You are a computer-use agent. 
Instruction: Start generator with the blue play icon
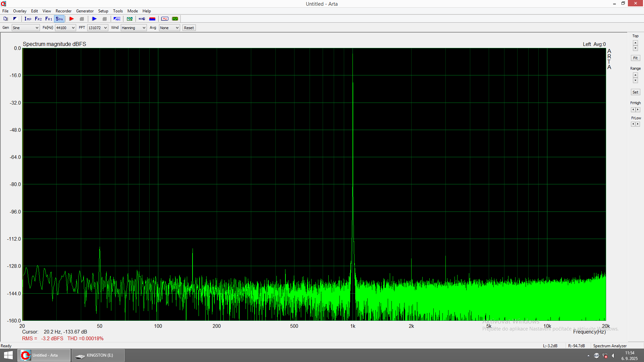tap(94, 19)
